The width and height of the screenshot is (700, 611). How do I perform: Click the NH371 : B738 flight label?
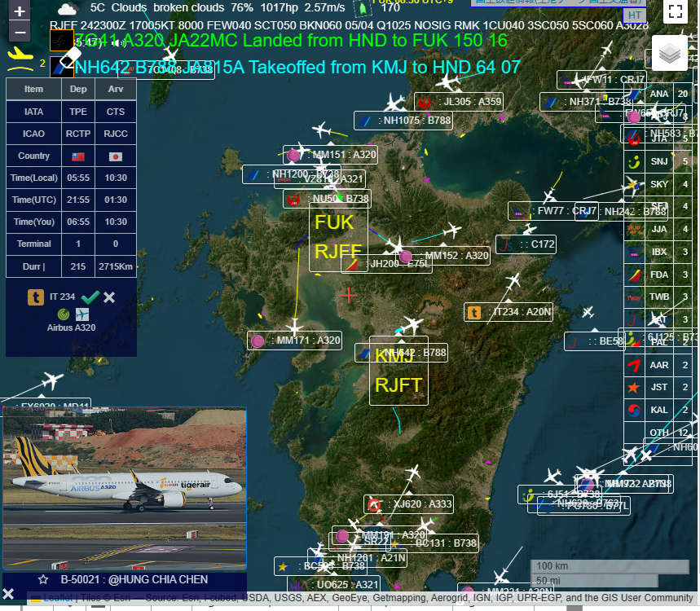[587, 102]
